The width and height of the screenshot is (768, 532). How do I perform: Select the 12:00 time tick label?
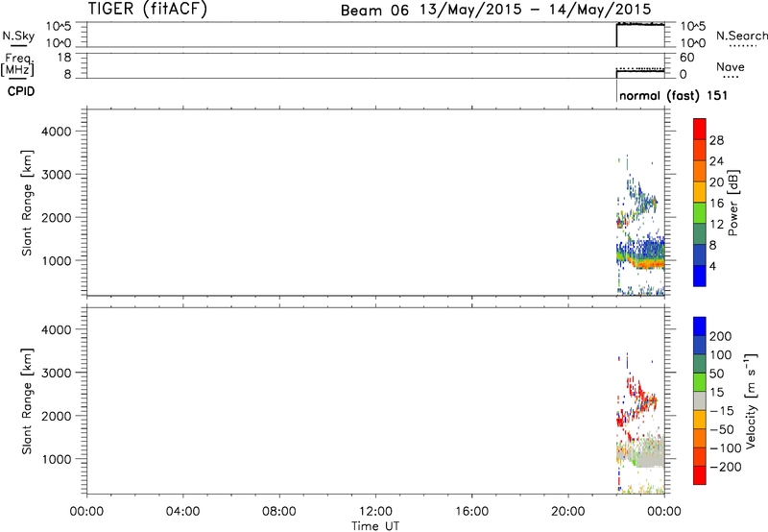375,512
